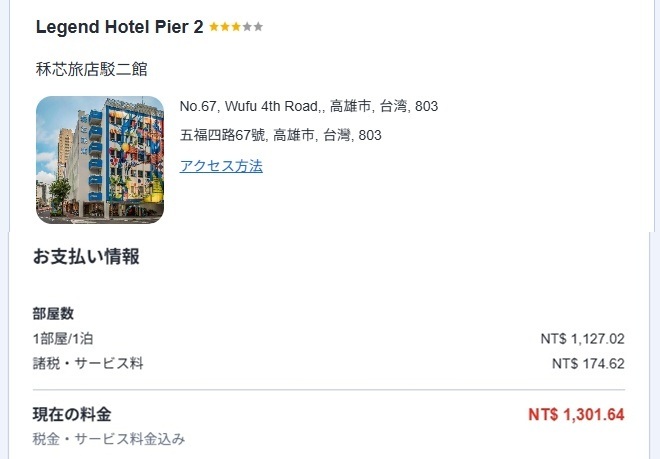Click the 現在の料金 label
This screenshot has width=660, height=459.
click(72, 414)
